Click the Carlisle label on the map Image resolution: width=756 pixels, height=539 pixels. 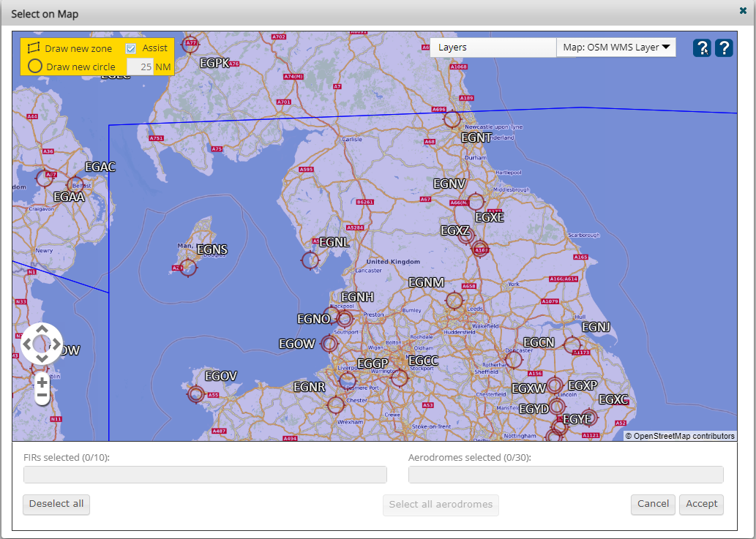[352, 139]
